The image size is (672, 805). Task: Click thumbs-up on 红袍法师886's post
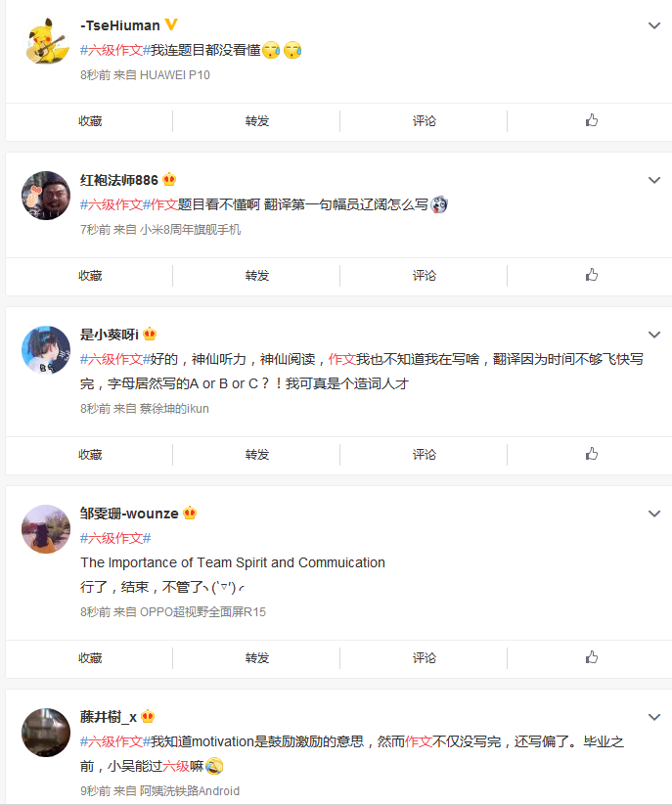[591, 276]
